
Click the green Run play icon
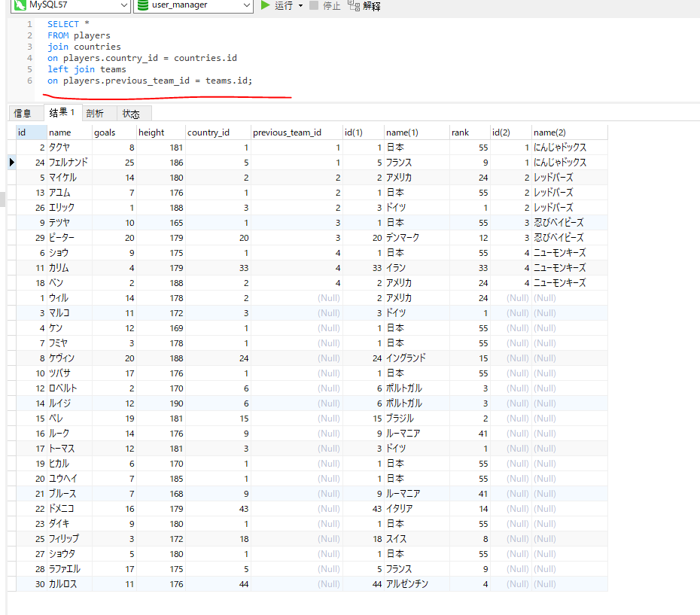pyautogui.click(x=265, y=5)
